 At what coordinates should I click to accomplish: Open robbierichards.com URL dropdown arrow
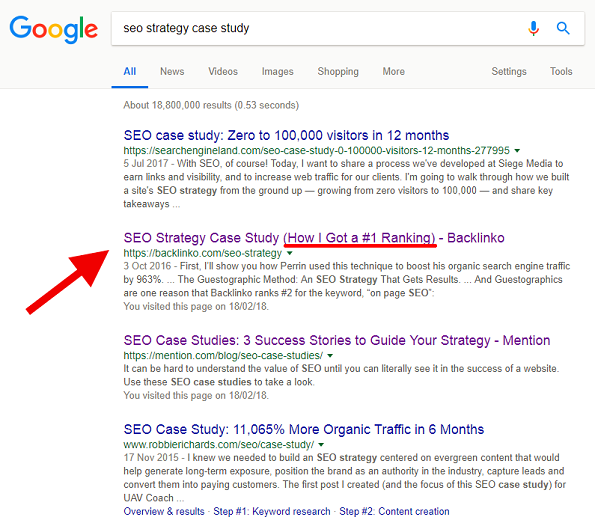pyautogui.click(x=321, y=444)
